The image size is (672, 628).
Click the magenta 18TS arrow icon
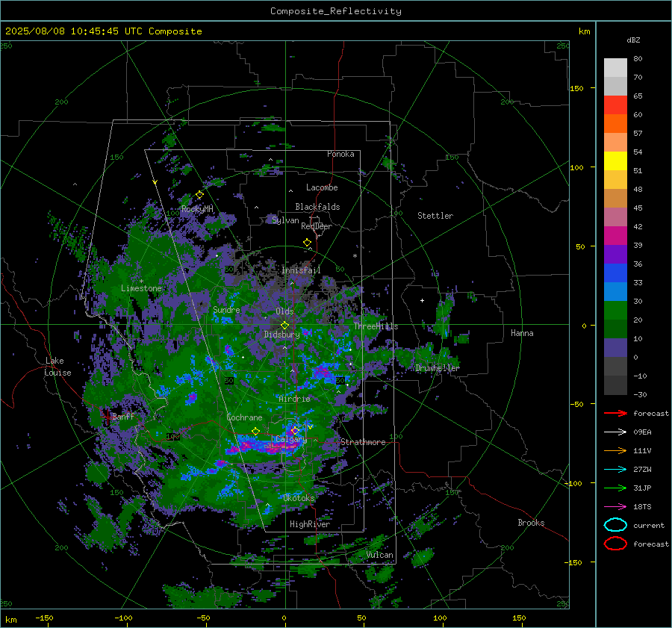[615, 507]
